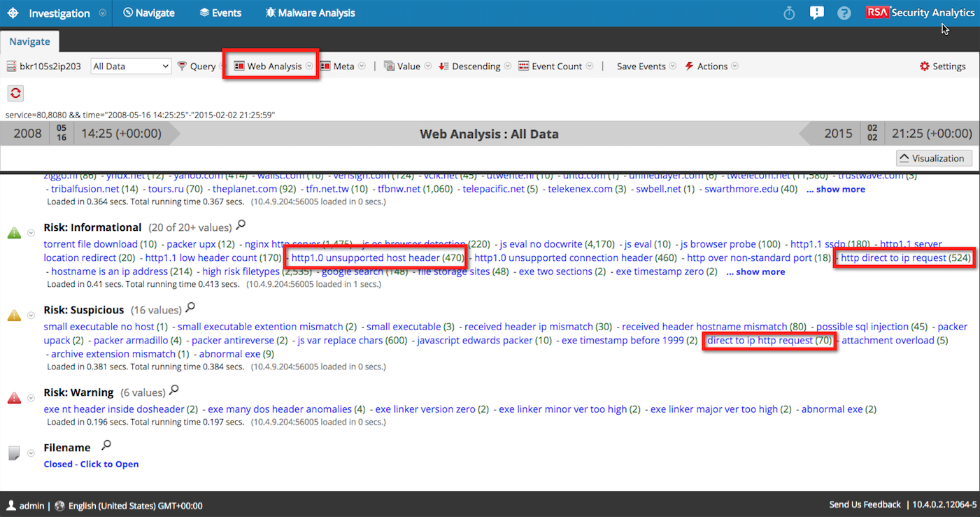
Task: Click the notifications bubble icon
Action: click(816, 13)
